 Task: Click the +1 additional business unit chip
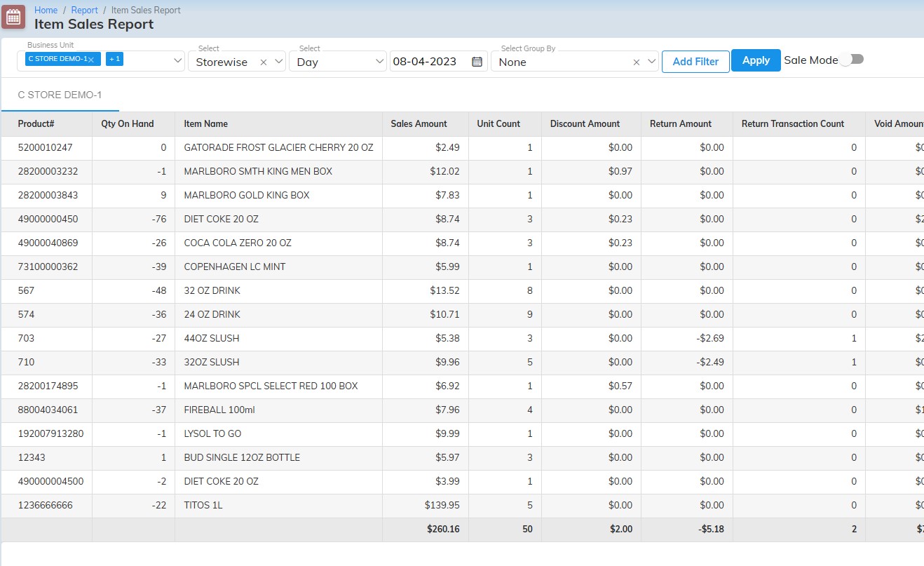(115, 59)
